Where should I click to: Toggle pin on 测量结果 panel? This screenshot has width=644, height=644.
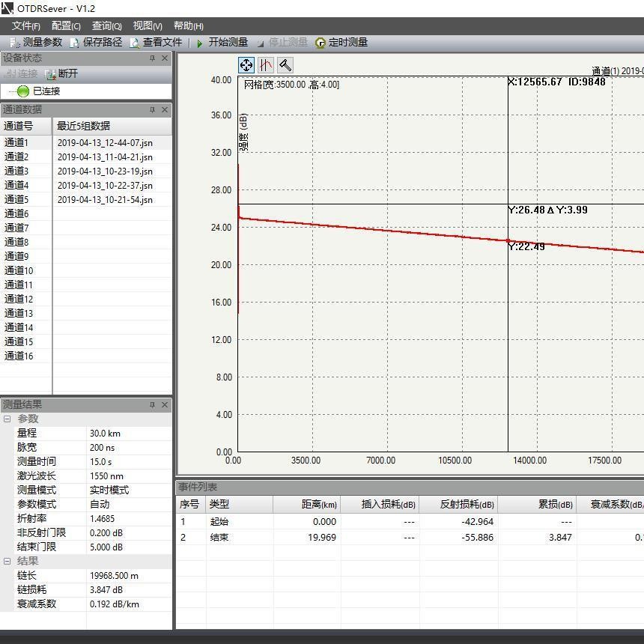pos(152,405)
